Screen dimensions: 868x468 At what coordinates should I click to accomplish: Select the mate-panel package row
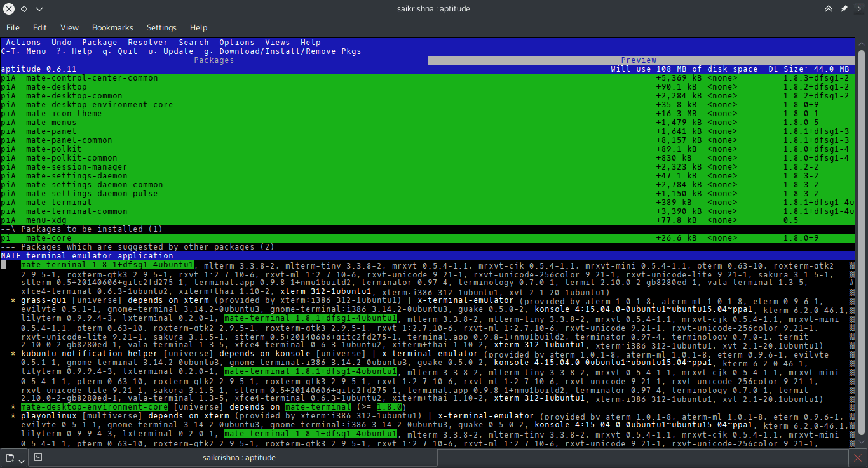428,131
